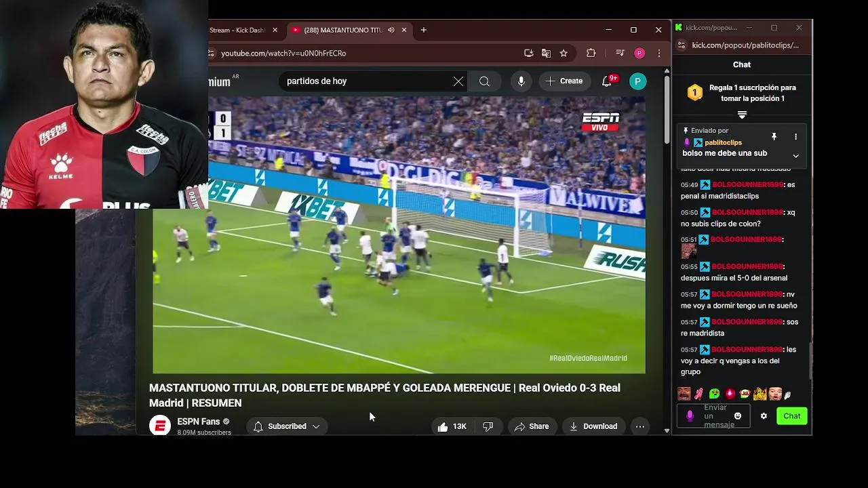Click 'Regala 1 suscripción' leaderboard banner
The height and width of the screenshot is (488, 868).
pos(743,93)
